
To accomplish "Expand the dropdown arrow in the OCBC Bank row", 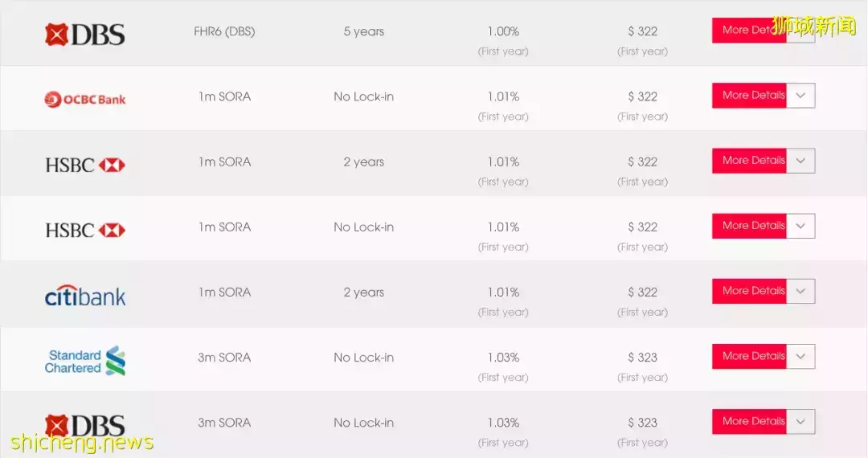I will click(x=800, y=96).
